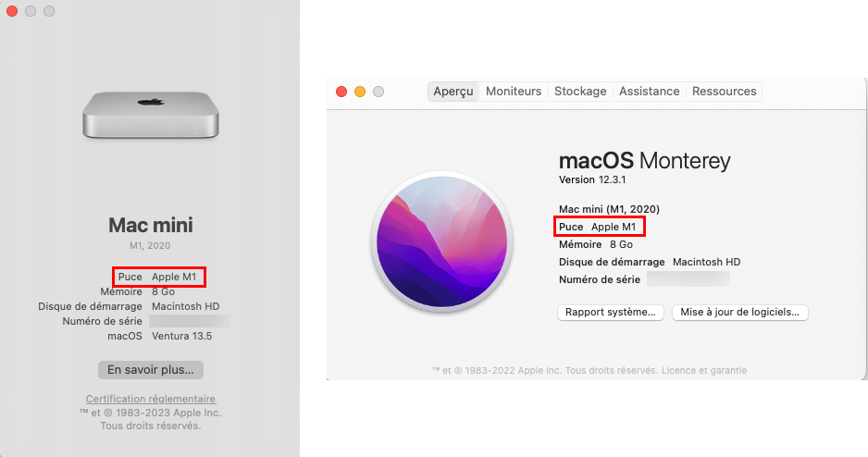Click the Puce Apple M1 line in Ventura window
Image resolution: width=868 pixels, height=457 pixels.
click(157, 277)
